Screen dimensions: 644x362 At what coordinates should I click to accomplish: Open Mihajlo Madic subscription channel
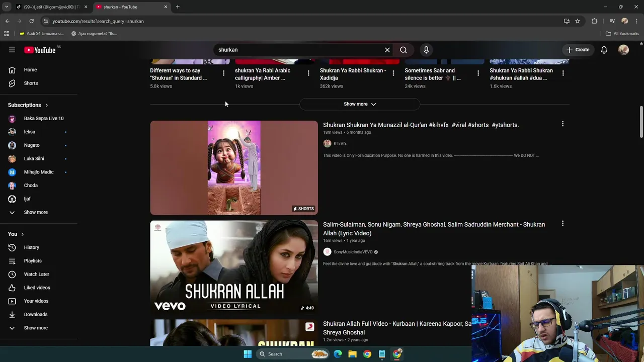[39, 172]
